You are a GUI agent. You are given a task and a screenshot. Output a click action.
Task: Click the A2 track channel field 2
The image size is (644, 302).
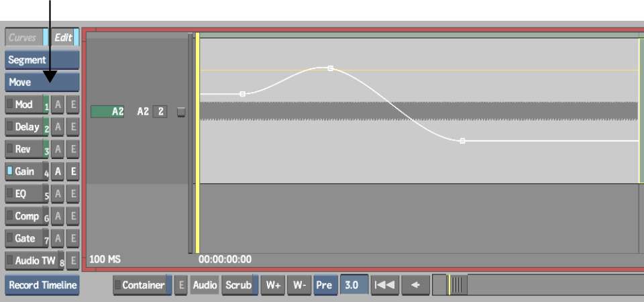pyautogui.click(x=160, y=111)
